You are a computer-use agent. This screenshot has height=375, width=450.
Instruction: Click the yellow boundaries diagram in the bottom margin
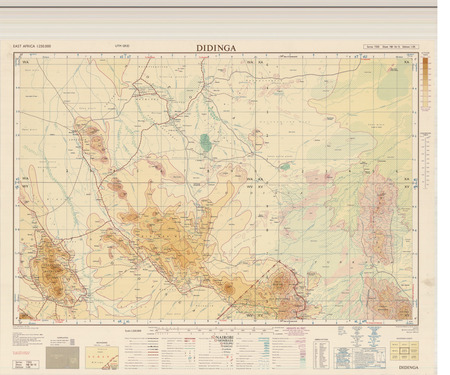click(x=102, y=358)
